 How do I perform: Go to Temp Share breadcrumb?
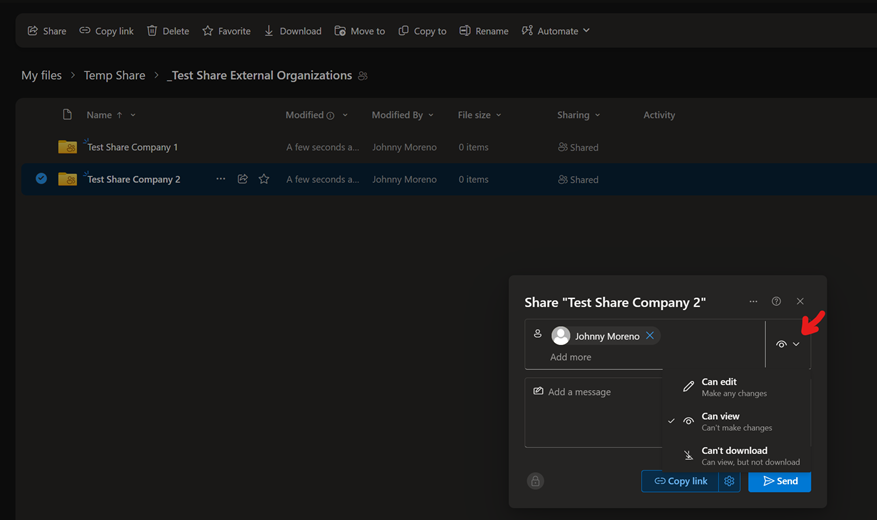115,75
